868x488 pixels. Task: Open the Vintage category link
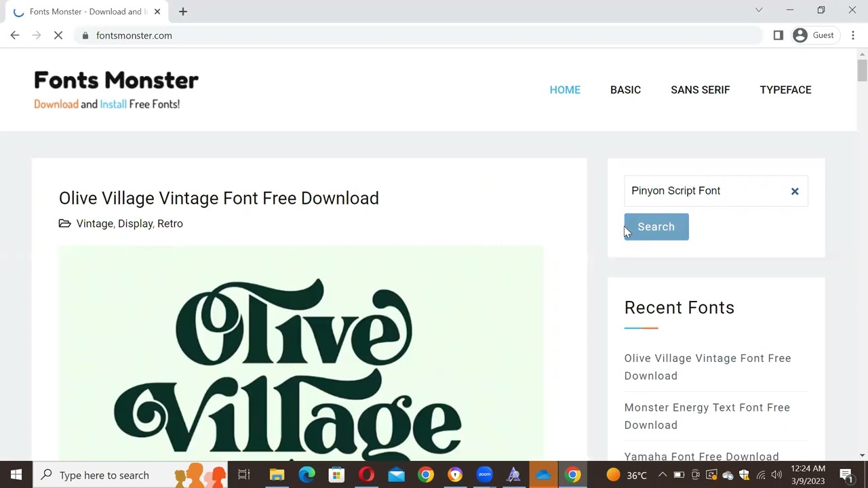click(x=94, y=224)
